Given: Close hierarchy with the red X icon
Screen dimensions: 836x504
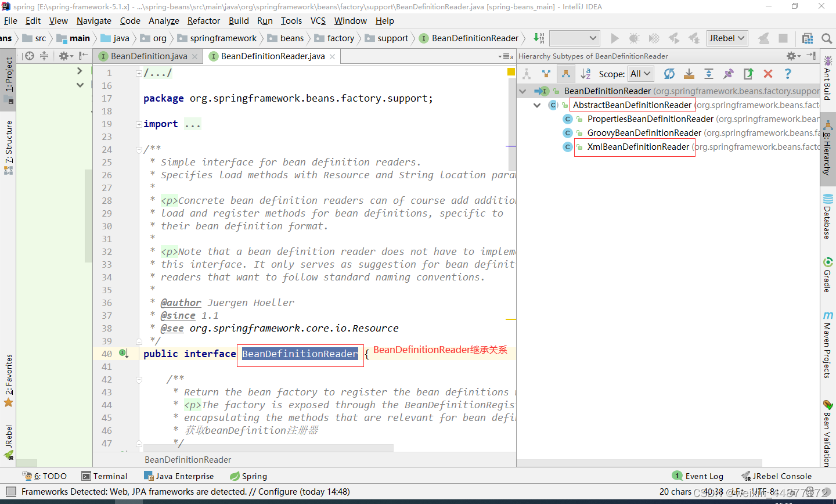Looking at the screenshot, I should click(x=768, y=74).
